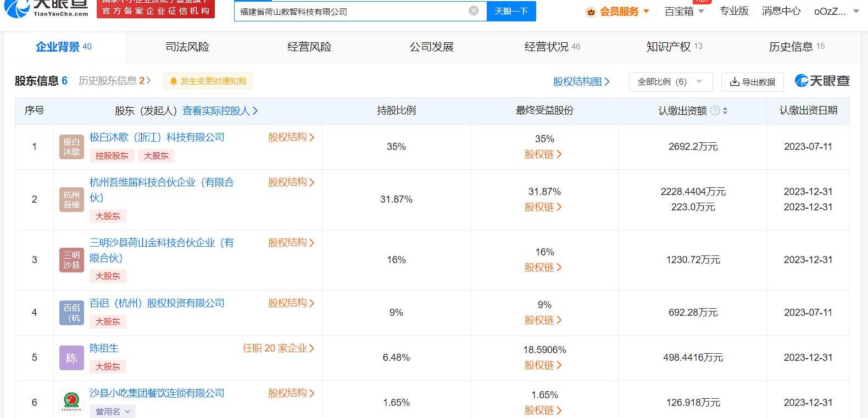
Task: Switch to the 知识产权 tab
Action: pos(674,47)
